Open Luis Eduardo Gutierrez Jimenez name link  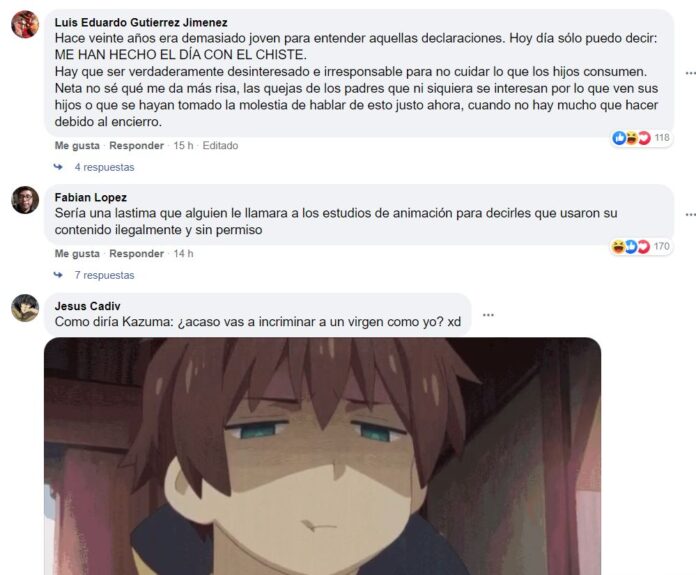point(141,23)
